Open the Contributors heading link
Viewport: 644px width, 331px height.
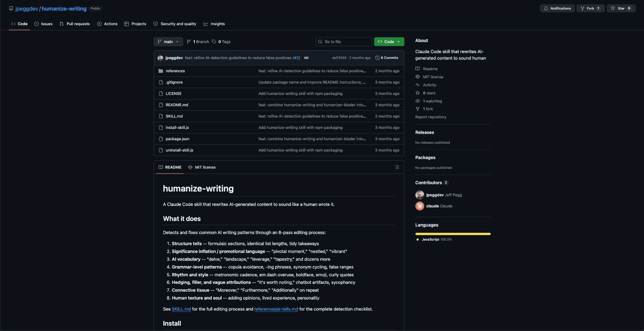(431, 183)
